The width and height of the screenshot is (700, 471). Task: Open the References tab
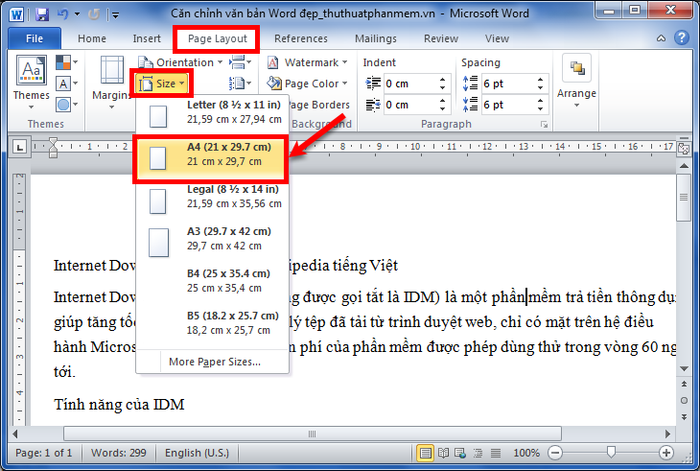tap(300, 39)
